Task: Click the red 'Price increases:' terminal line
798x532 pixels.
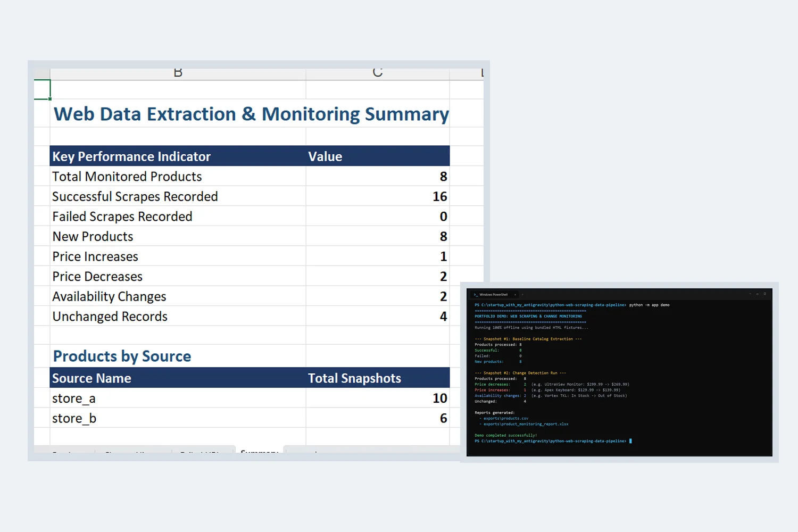Action: tap(547, 390)
